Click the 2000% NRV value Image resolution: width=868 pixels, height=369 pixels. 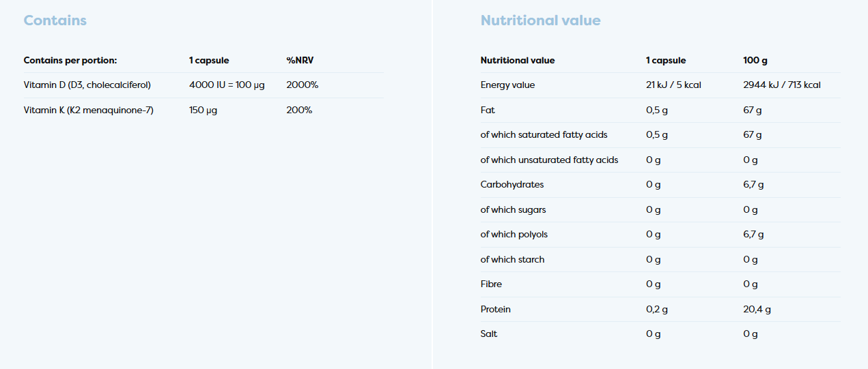pyautogui.click(x=303, y=85)
